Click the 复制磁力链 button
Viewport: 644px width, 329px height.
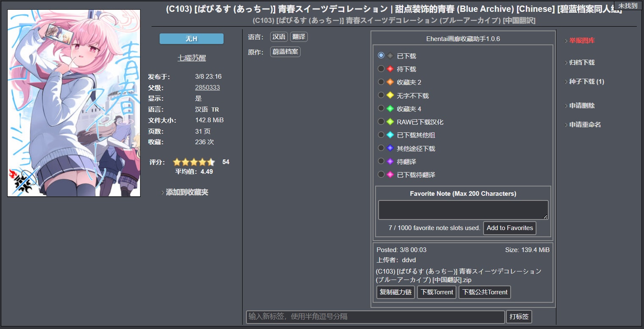395,292
